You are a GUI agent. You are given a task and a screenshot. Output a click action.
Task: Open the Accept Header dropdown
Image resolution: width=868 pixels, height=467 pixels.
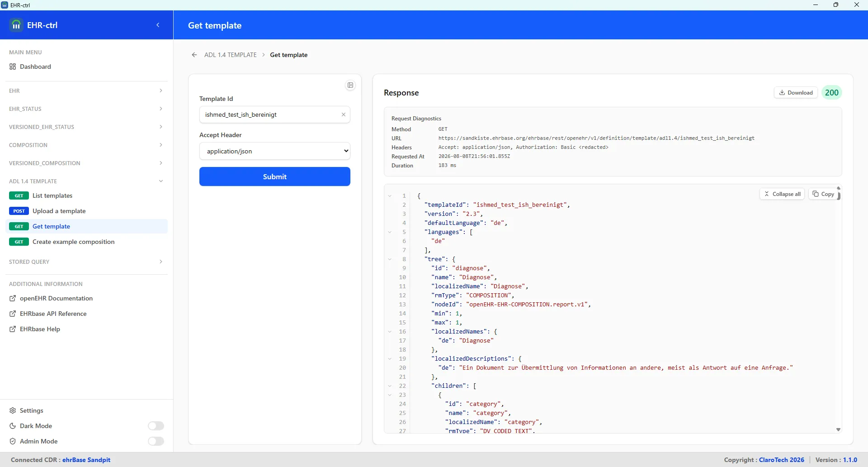274,151
